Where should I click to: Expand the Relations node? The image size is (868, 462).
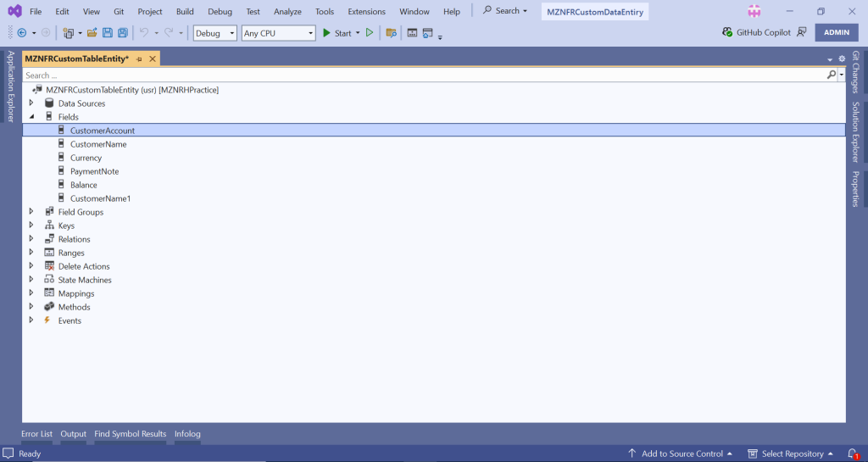(31, 238)
